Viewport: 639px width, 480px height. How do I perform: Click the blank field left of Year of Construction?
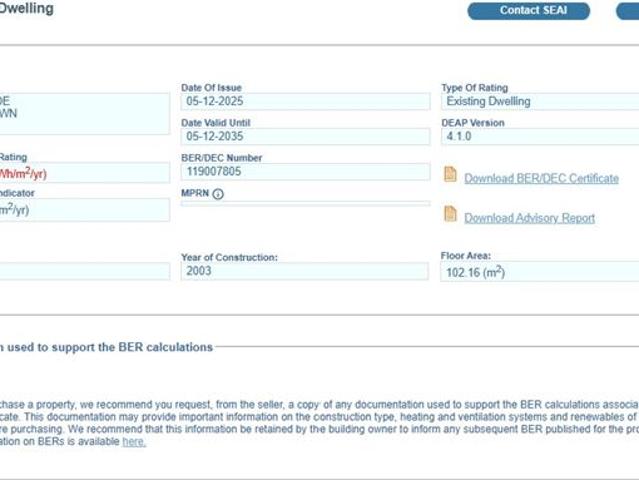tap(85, 271)
